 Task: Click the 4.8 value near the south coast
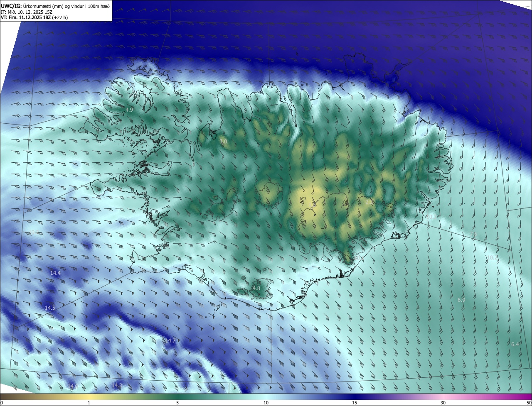click(256, 289)
